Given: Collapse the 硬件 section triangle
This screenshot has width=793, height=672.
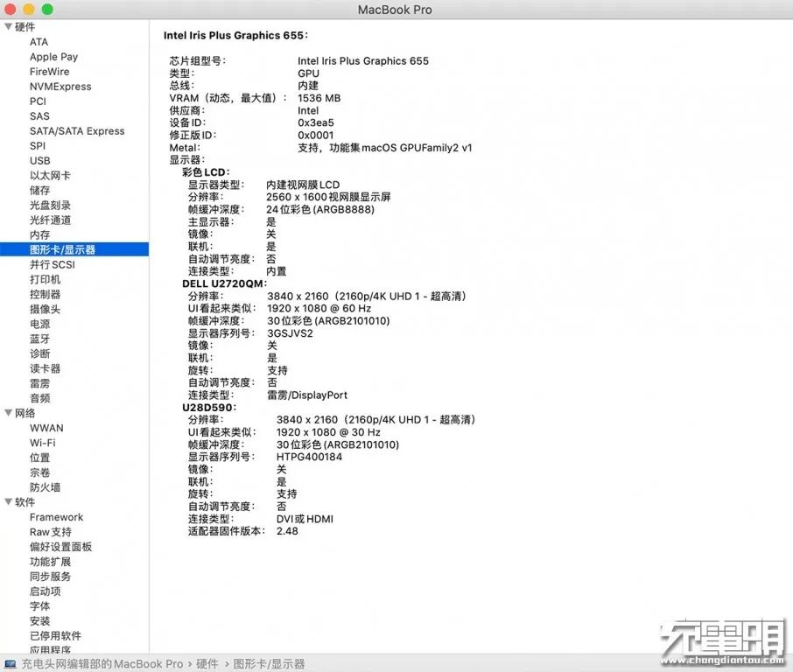Looking at the screenshot, I should point(8,26).
